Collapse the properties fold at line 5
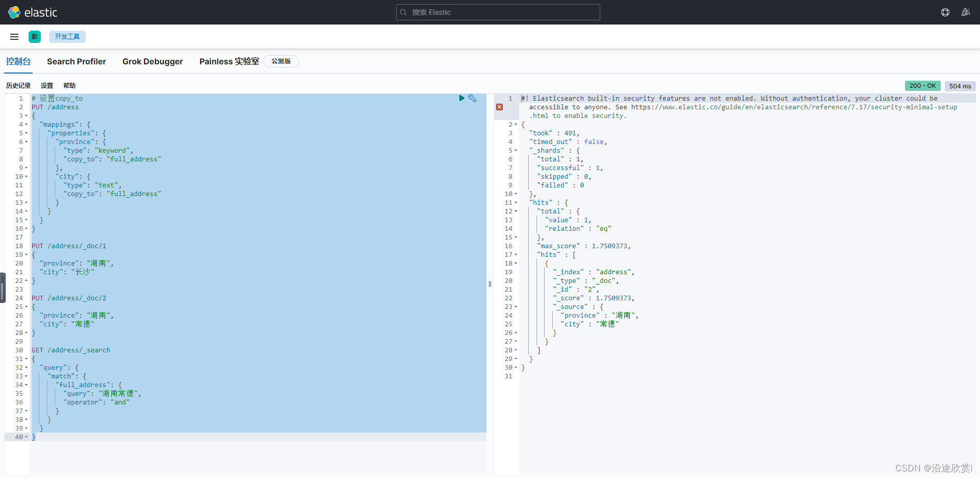Image resolution: width=980 pixels, height=478 pixels. [27, 133]
